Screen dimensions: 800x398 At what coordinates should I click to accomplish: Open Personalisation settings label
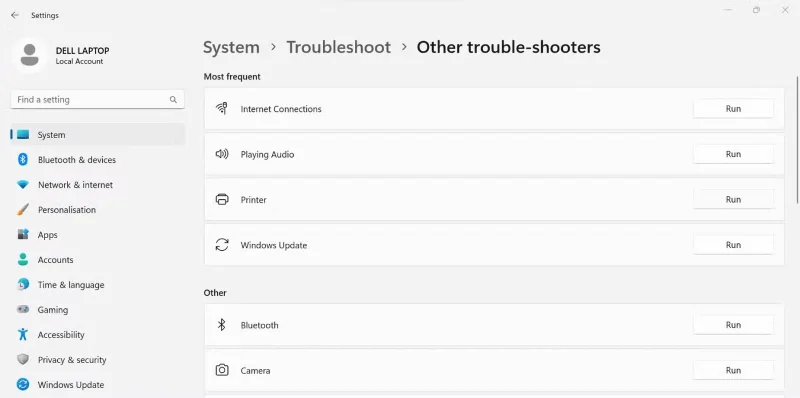(67, 210)
